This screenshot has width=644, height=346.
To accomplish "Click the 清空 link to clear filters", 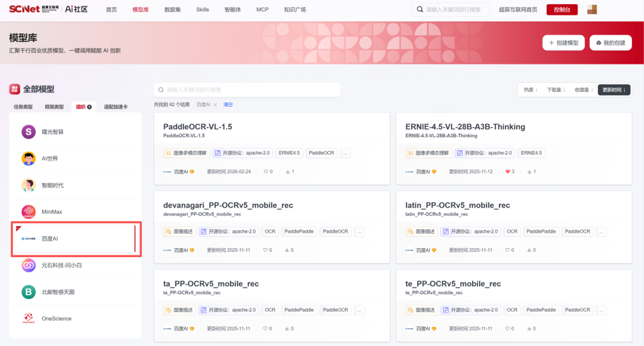I will [228, 105].
